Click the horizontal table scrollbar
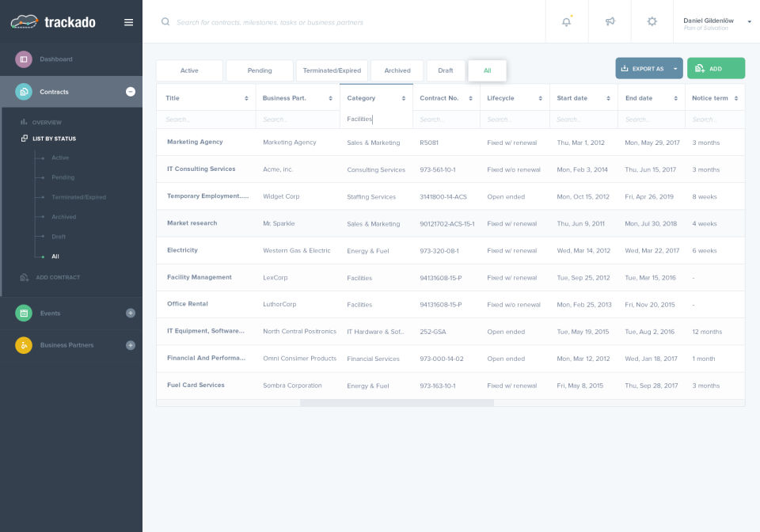 [397, 403]
